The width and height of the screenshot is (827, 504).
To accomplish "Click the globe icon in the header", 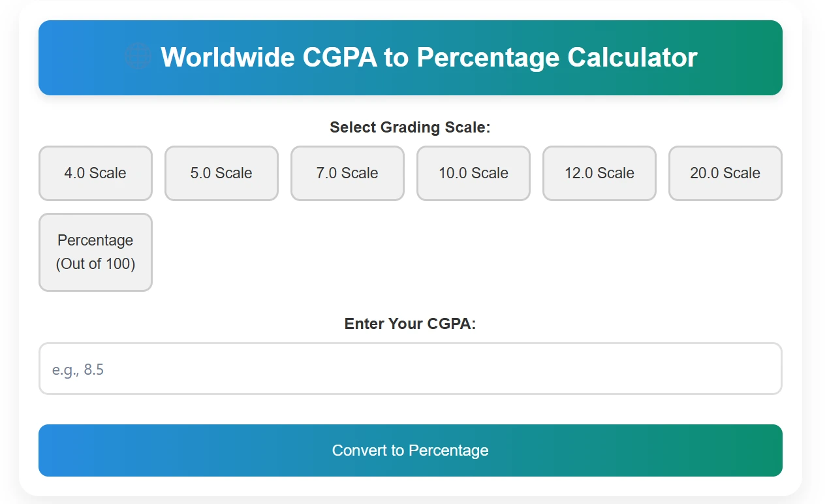I will click(137, 57).
